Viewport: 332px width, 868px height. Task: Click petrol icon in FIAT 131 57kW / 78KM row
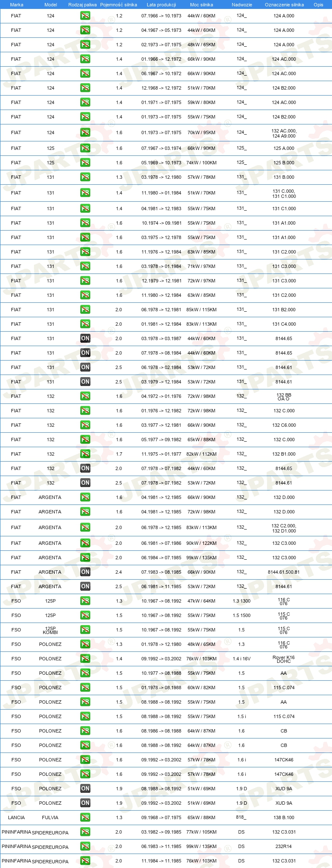[85, 177]
